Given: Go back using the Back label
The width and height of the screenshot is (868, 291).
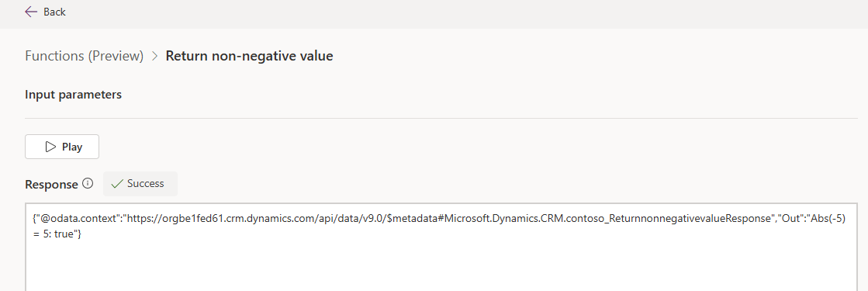Looking at the screenshot, I should (55, 12).
